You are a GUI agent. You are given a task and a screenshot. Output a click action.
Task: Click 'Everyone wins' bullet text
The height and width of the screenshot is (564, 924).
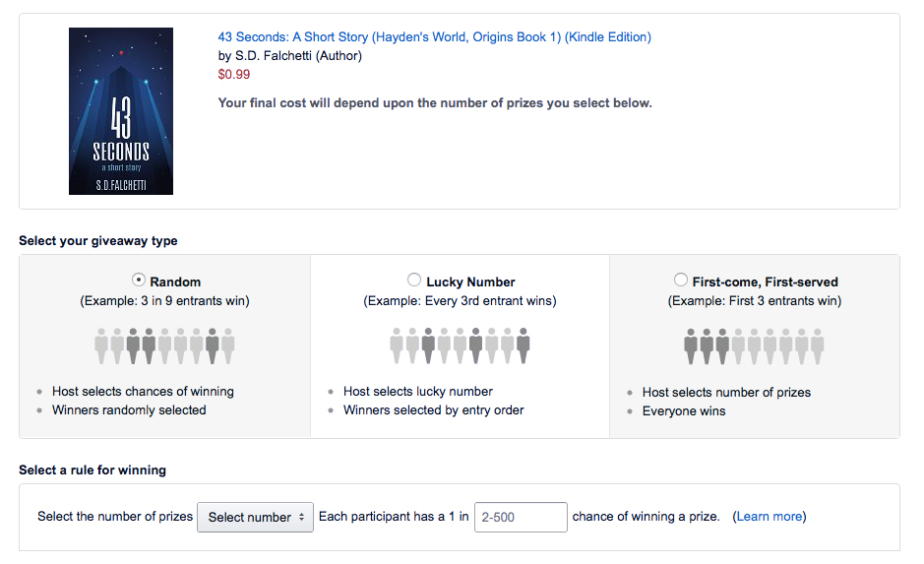click(x=684, y=411)
